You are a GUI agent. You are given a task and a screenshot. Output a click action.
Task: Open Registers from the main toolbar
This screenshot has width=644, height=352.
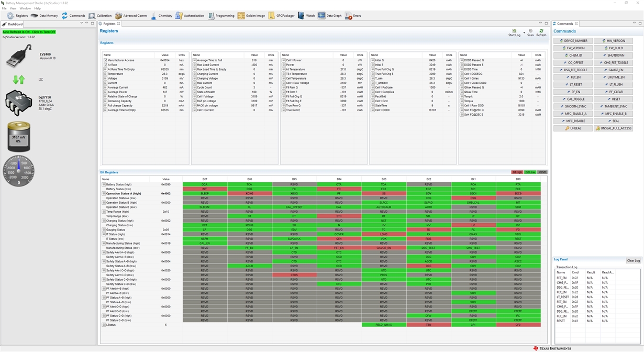coord(17,16)
